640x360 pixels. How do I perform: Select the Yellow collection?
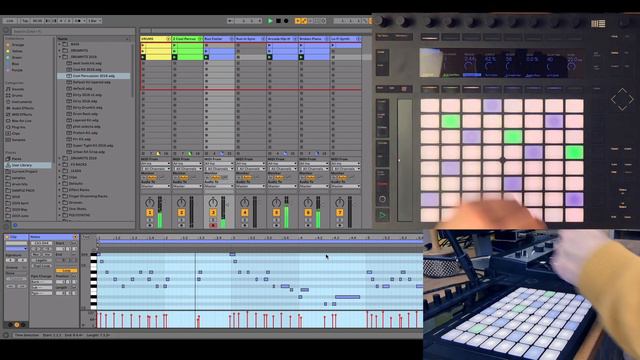(17, 51)
